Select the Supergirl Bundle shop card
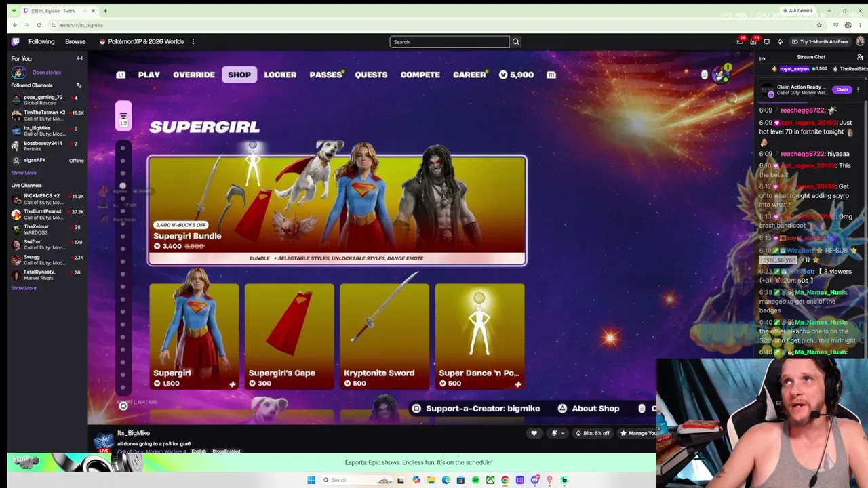 click(337, 210)
